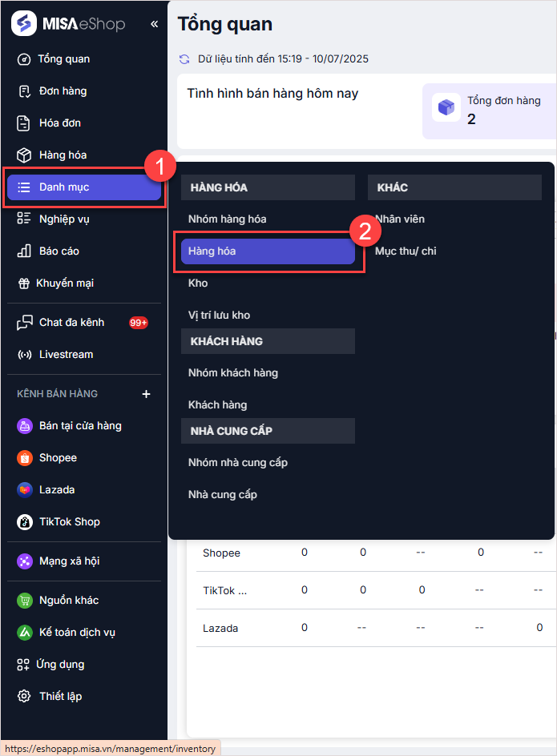
Task: Click the data refresh sync icon
Action: (185, 59)
